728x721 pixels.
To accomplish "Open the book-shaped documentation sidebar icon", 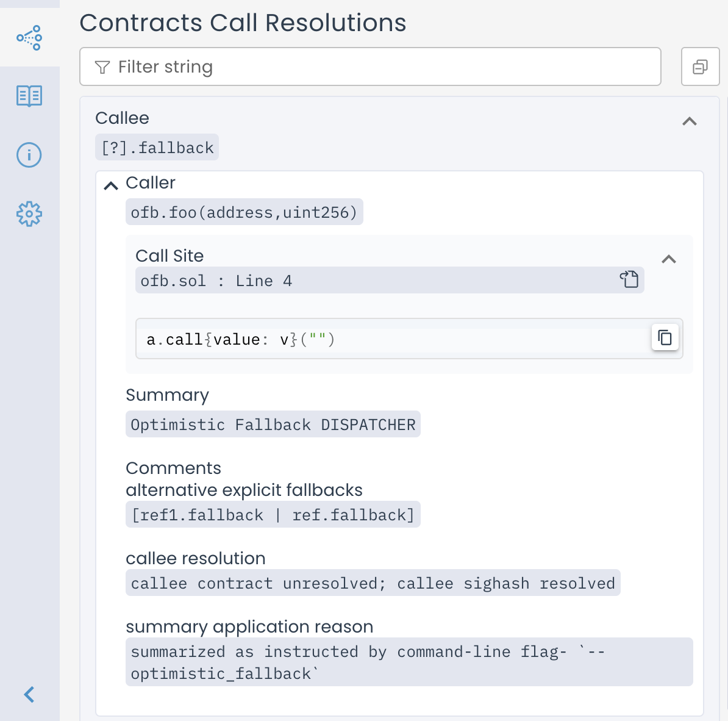I will click(x=29, y=96).
